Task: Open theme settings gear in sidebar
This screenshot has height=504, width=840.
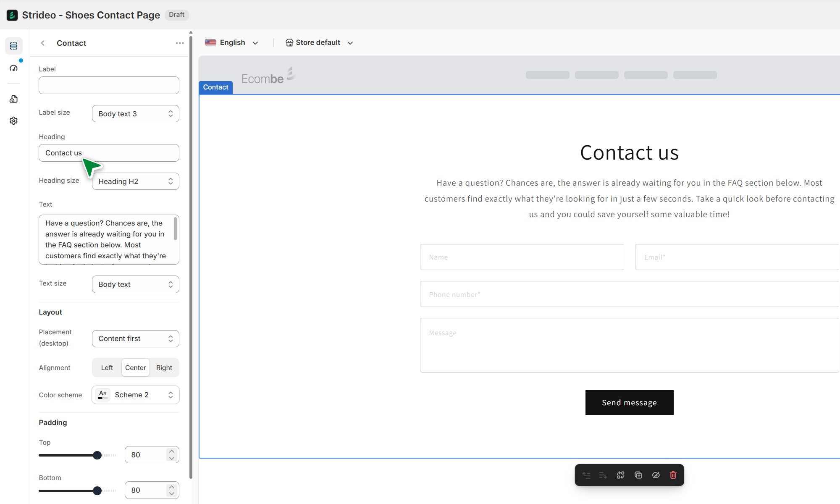Action: pos(13,121)
